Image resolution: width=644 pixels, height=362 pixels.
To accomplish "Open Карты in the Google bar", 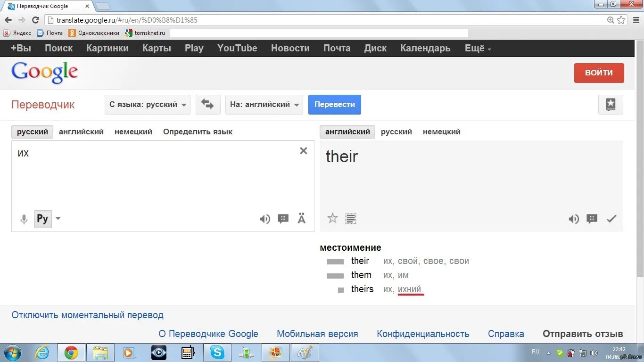I will pyautogui.click(x=157, y=48).
